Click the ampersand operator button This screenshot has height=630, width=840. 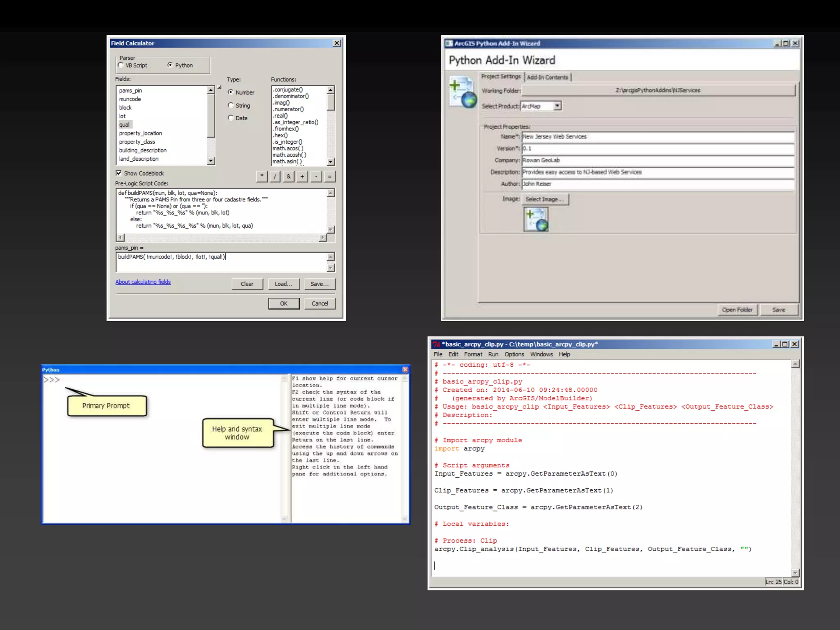289,176
